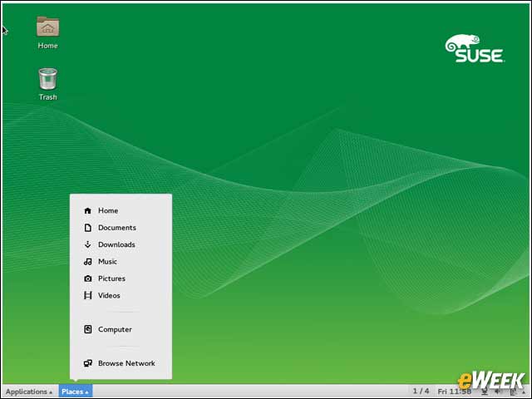This screenshot has height=399, width=532.
Task: Click the network status icon in system tray
Action: pyautogui.click(x=485, y=392)
